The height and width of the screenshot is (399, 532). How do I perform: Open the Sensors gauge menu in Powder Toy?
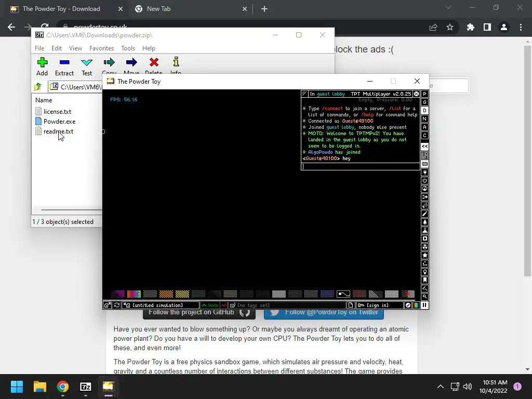(424, 189)
